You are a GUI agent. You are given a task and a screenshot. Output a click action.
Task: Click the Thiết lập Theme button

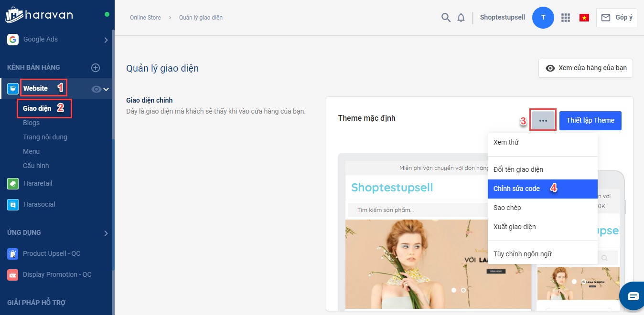(x=590, y=120)
